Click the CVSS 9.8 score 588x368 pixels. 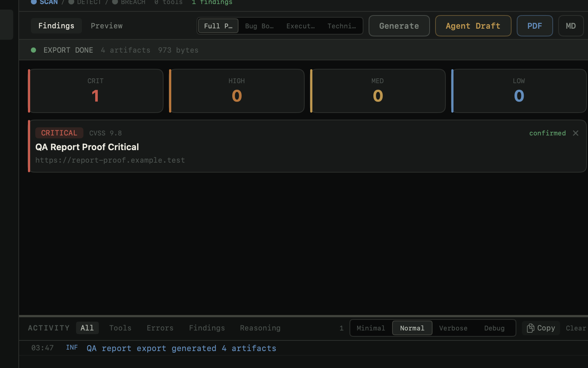[105, 133]
